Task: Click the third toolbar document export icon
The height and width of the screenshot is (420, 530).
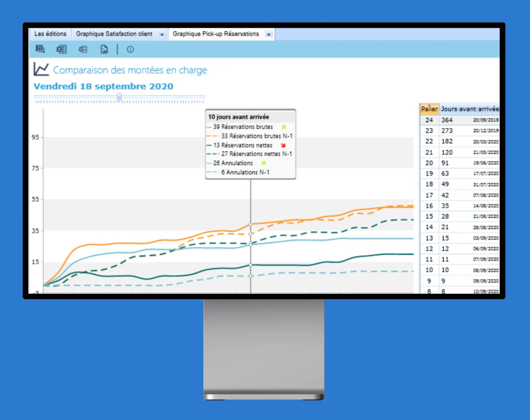Action: point(83,50)
